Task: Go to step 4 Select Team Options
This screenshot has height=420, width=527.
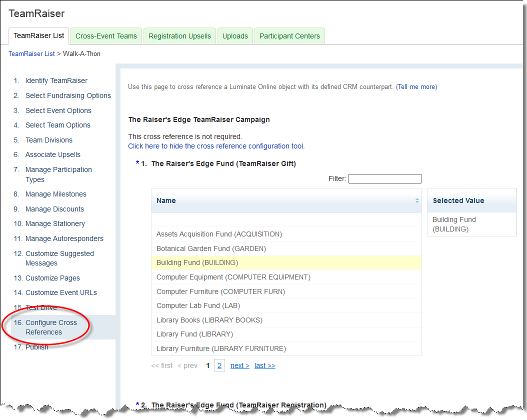Action: coord(58,125)
